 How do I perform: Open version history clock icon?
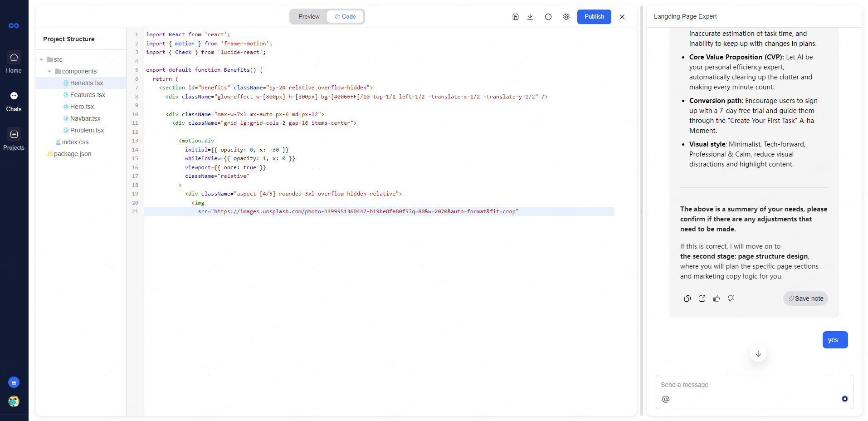coord(548,17)
